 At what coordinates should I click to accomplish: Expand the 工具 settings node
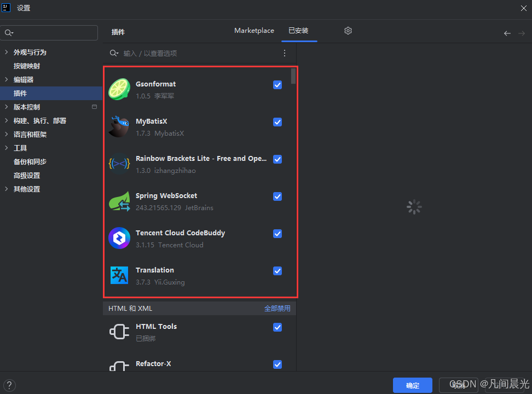tap(6, 148)
